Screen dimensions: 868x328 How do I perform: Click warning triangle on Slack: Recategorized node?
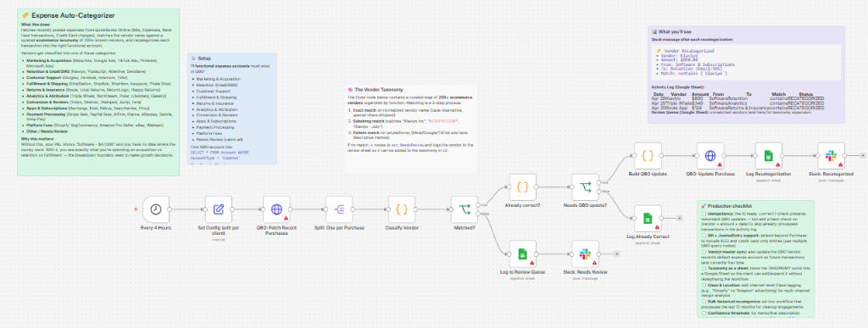[840, 164]
